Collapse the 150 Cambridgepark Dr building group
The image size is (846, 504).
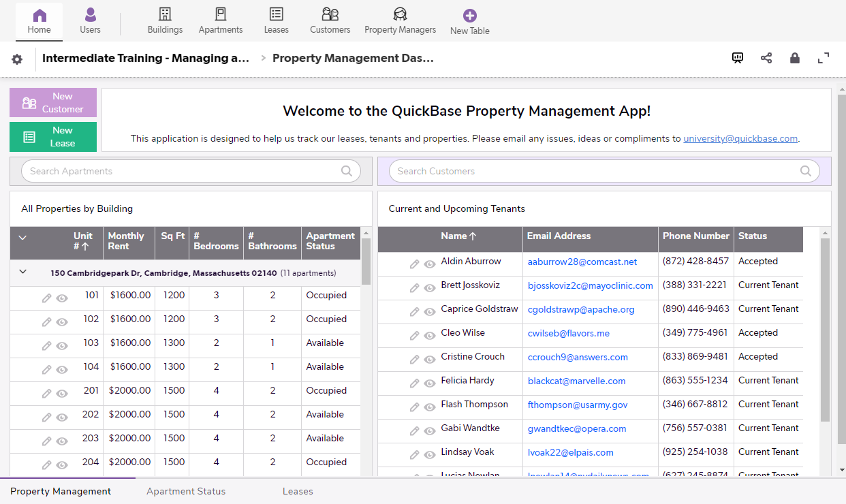click(22, 271)
